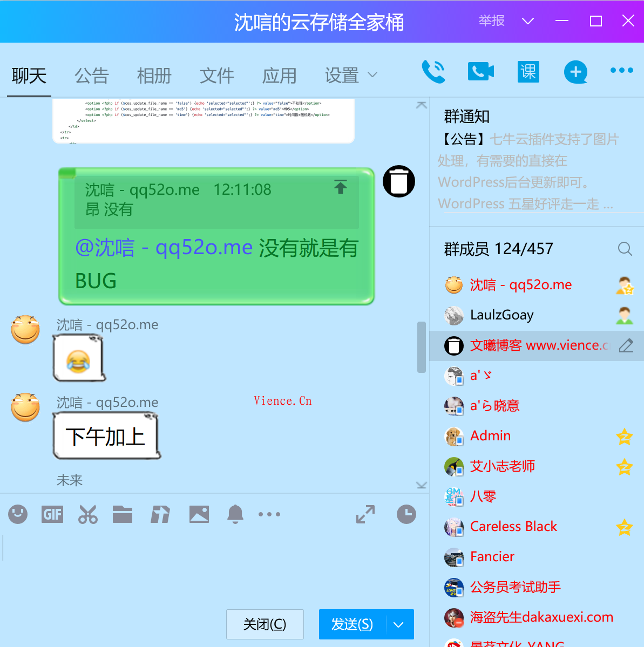Switch to the 文件 tab

point(217,76)
